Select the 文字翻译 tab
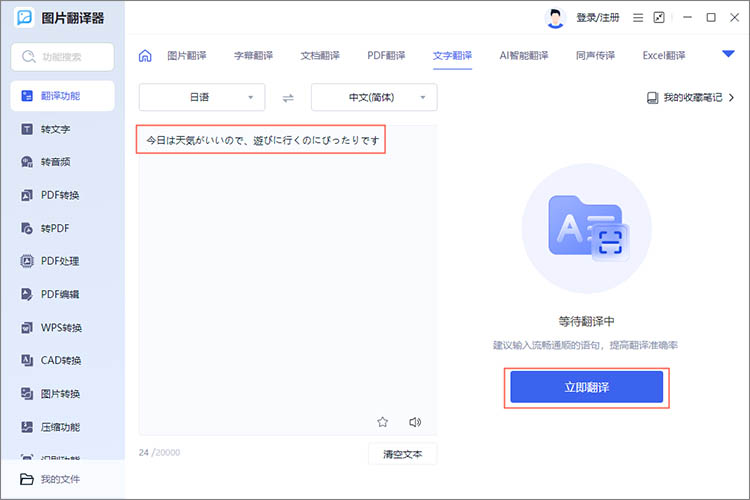The width and height of the screenshot is (750, 500). click(452, 56)
